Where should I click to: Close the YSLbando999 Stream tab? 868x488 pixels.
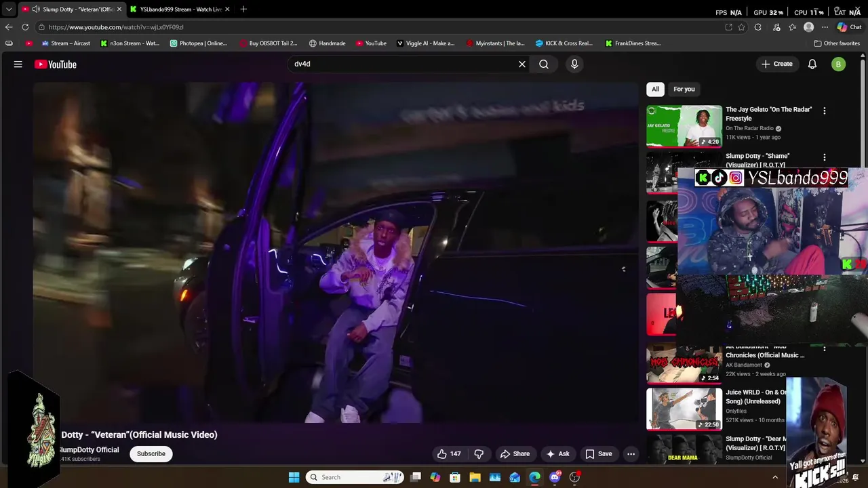(227, 9)
